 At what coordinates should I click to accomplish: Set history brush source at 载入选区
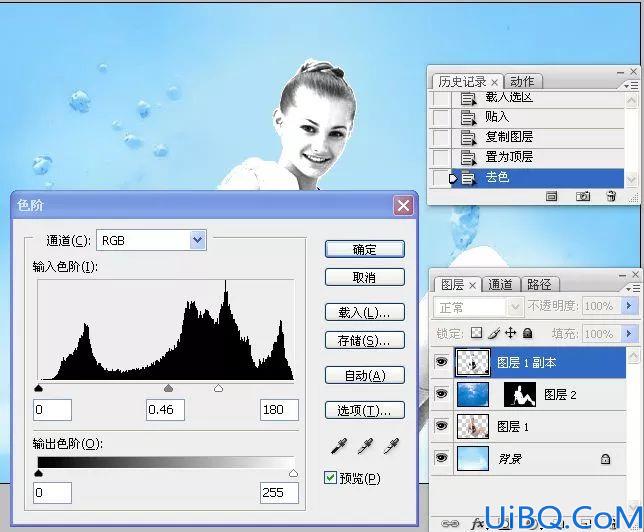441,99
